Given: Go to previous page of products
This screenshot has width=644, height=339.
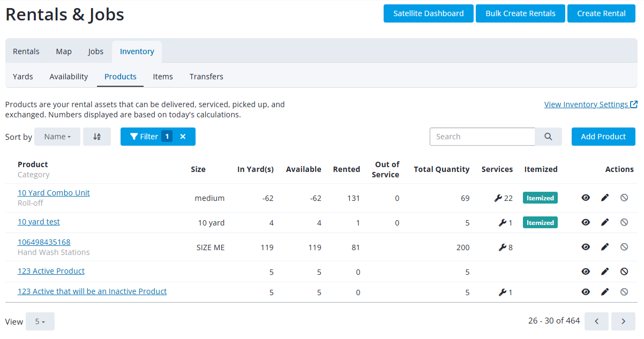Looking at the screenshot, I should point(596,321).
